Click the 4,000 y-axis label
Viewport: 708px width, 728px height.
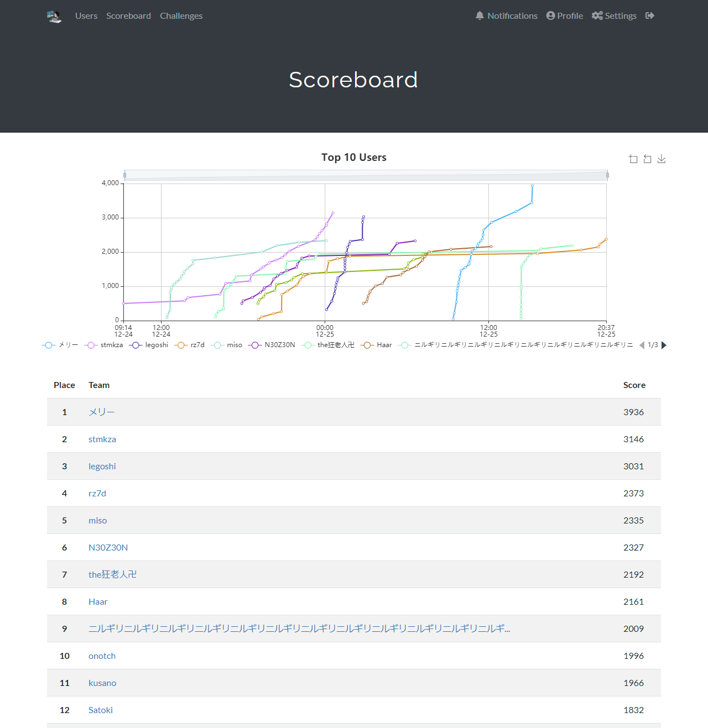point(110,183)
